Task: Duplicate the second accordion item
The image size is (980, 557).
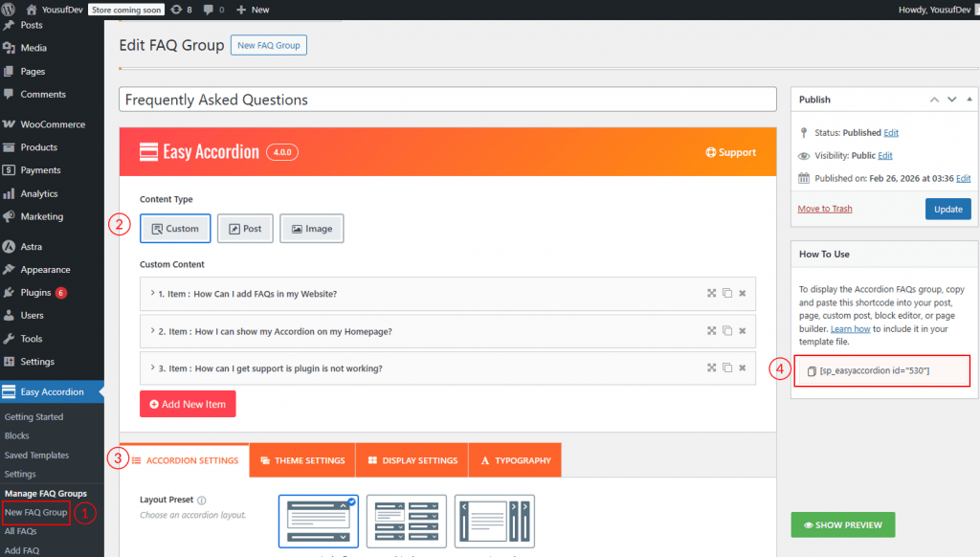Action: coord(726,331)
